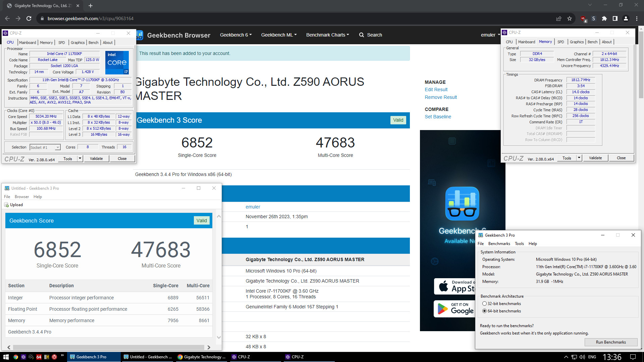Open the Chrome tab search chevron
Viewport: 644px width, 362px height.
point(590,5)
